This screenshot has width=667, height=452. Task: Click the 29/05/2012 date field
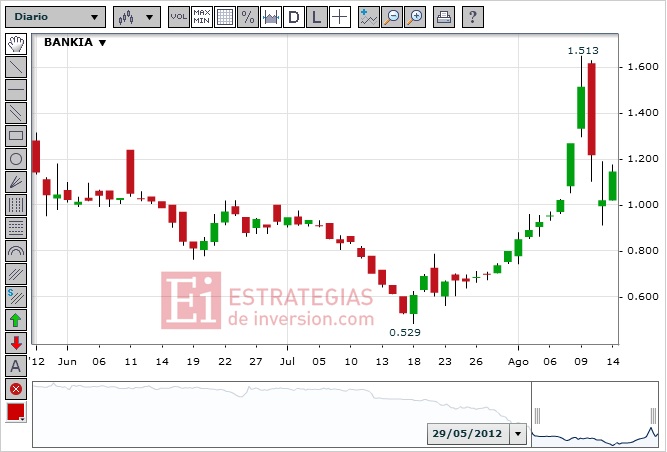coord(468,434)
